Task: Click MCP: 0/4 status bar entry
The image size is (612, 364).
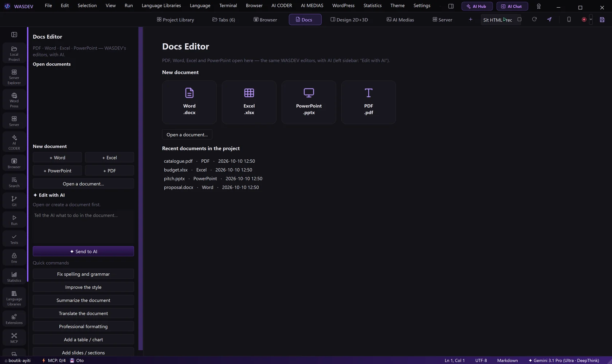Action: pos(54,360)
